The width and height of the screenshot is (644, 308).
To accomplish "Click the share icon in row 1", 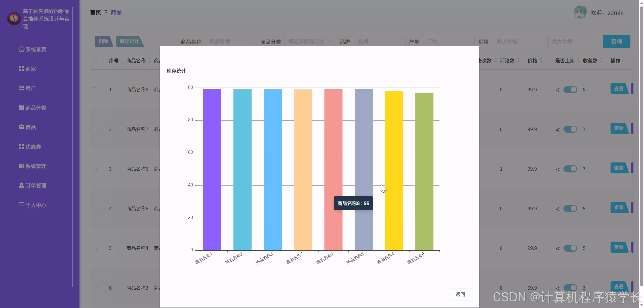I will 557,90.
